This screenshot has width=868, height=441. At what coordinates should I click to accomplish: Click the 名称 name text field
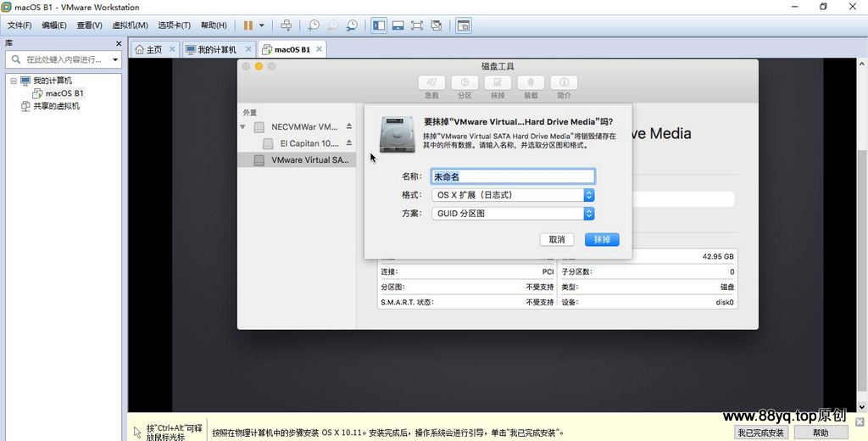click(x=513, y=176)
